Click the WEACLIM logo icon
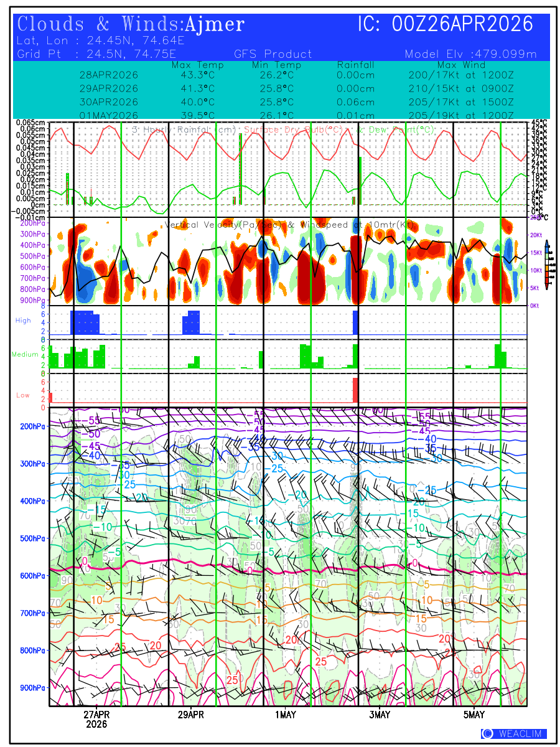This screenshot has height=747, width=560. click(488, 734)
